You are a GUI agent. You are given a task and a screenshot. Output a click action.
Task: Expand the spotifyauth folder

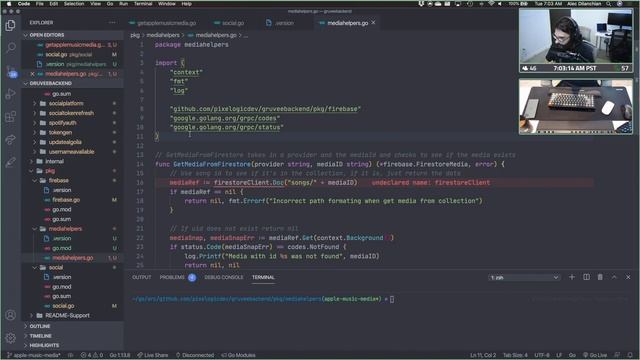click(62, 122)
